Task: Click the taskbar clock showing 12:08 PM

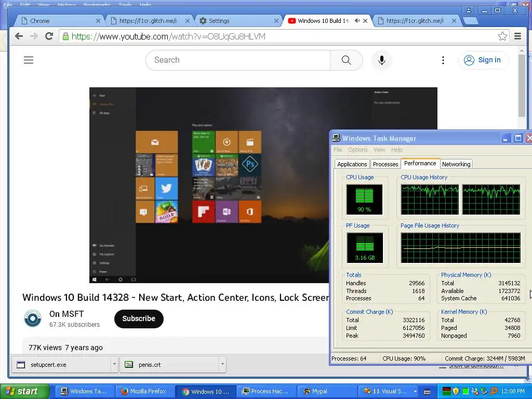Action: click(513, 391)
